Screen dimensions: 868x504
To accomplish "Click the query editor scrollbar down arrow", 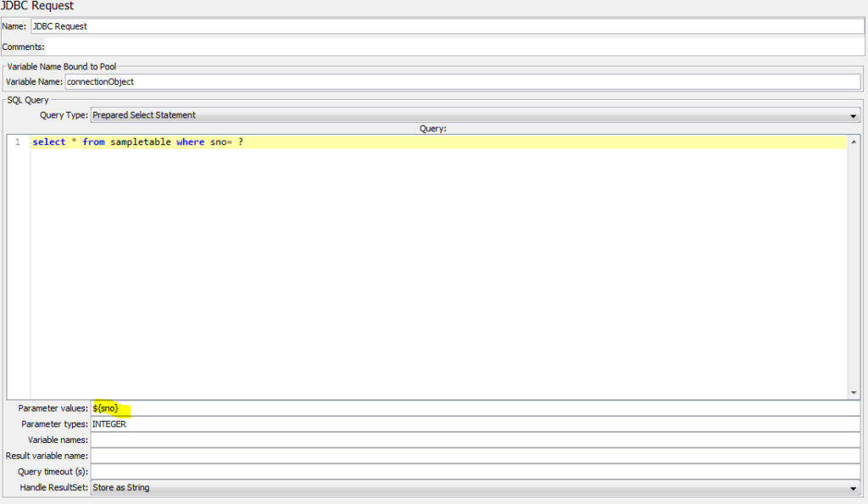I will pos(854,390).
